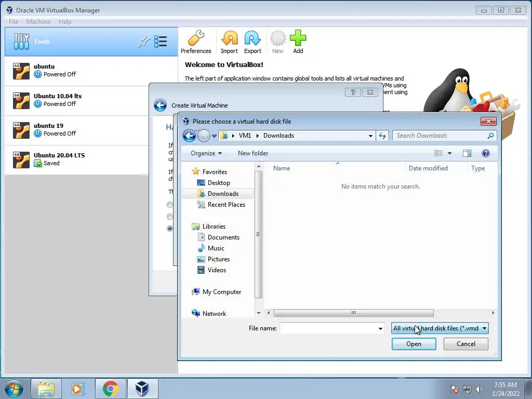532x399 pixels.
Task: Open the Windows Start menu
Action: coord(14,389)
